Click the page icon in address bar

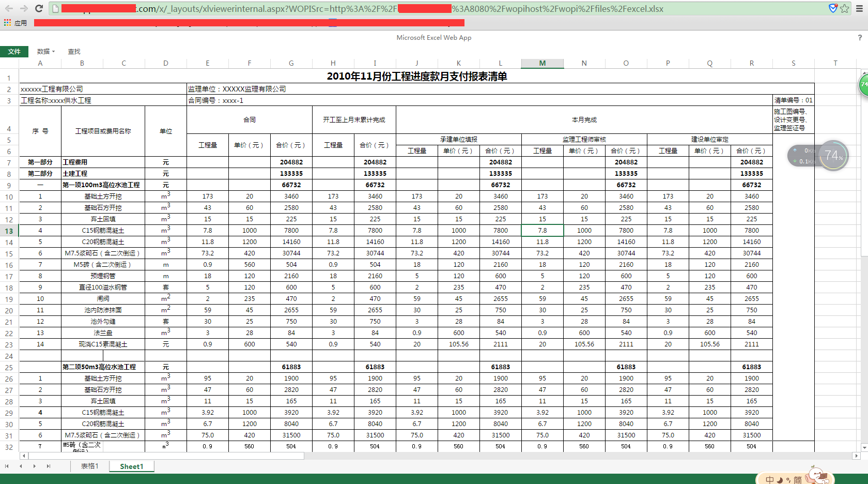[55, 8]
